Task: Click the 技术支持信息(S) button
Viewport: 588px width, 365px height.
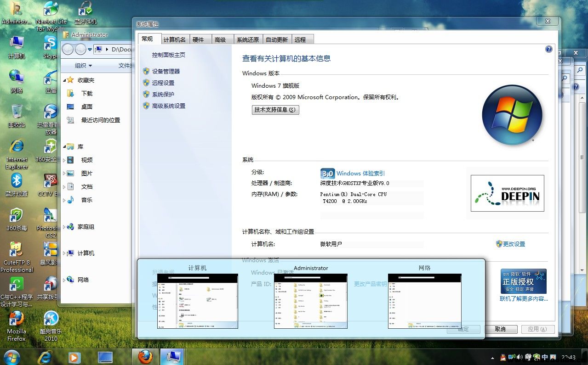Action: 275,110
